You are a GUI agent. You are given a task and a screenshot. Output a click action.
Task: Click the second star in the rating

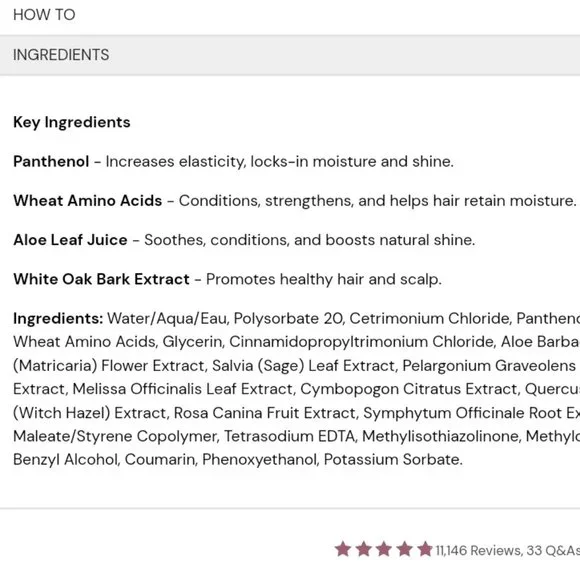(364, 549)
